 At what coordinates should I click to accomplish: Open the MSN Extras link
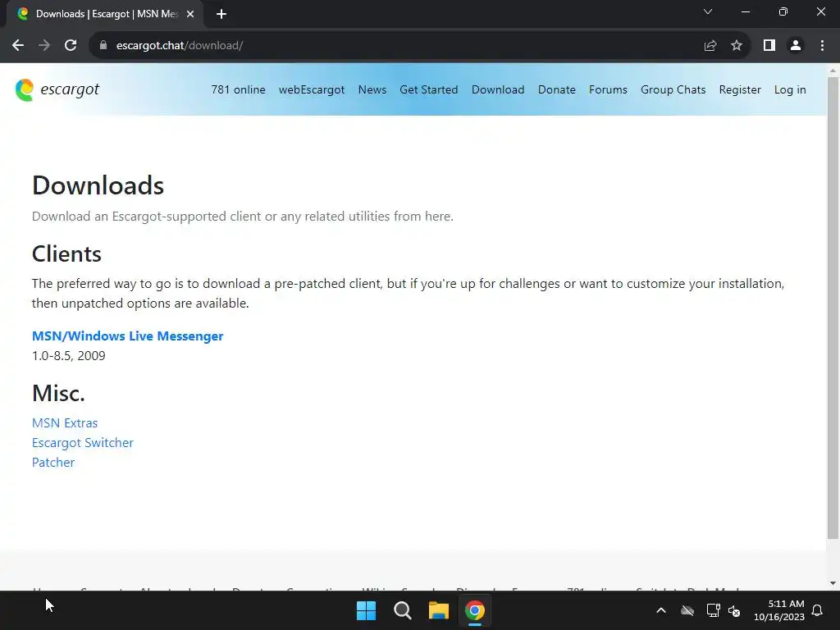[x=65, y=423]
